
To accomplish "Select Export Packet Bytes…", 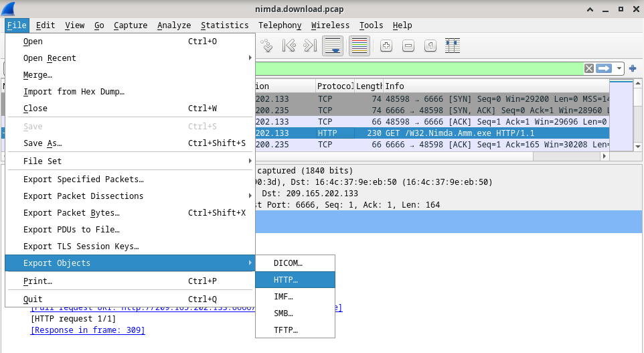I will pyautogui.click(x=130, y=213).
